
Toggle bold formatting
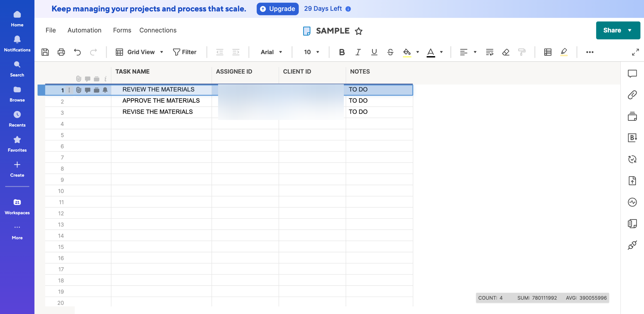342,52
